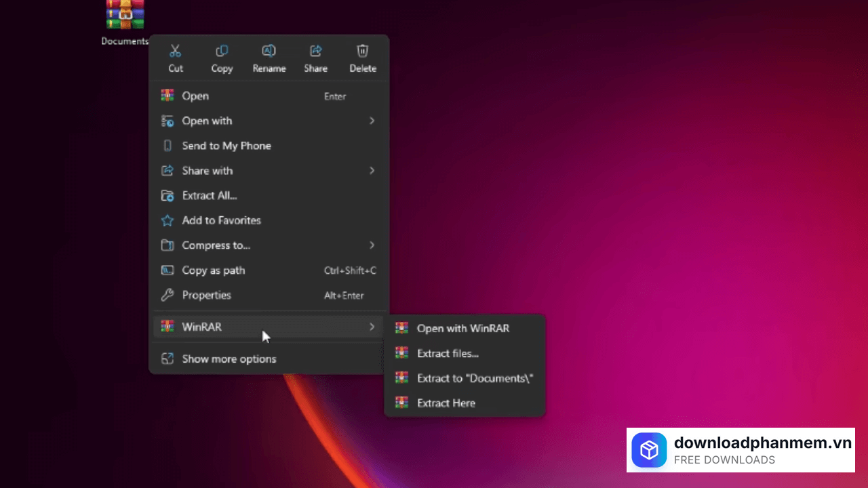Click Show more options entry
The width and height of the screenshot is (868, 488).
click(x=229, y=359)
